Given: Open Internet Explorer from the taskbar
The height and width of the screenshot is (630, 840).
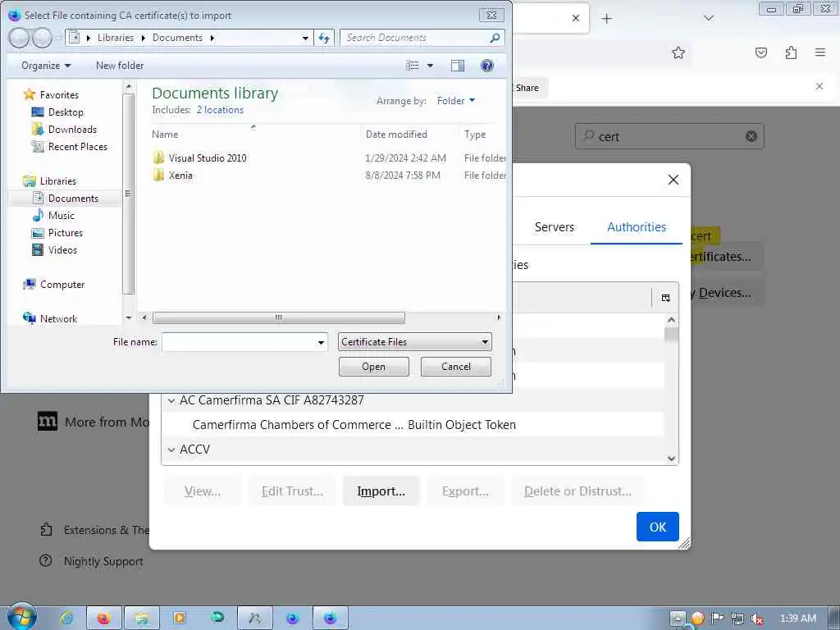Looking at the screenshot, I should click(67, 619).
